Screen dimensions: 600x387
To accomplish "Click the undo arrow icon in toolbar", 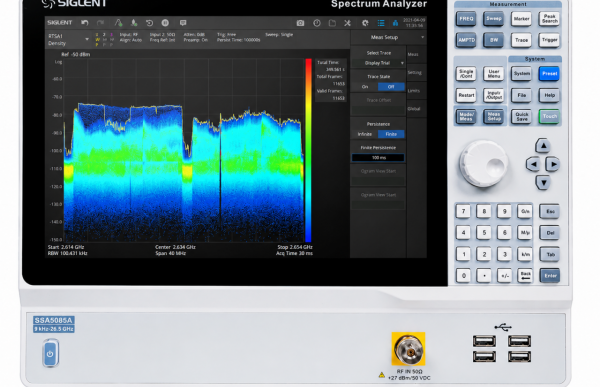I will pyautogui.click(x=85, y=23).
